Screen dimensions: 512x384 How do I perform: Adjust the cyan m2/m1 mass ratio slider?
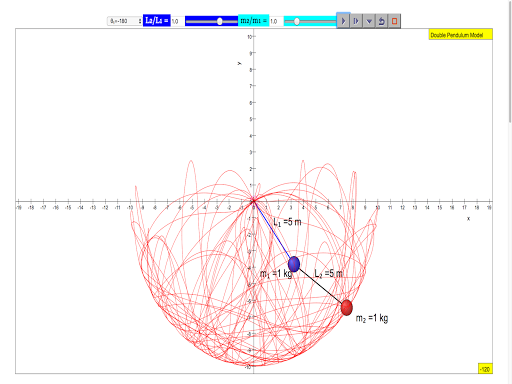pyautogui.click(x=310, y=21)
